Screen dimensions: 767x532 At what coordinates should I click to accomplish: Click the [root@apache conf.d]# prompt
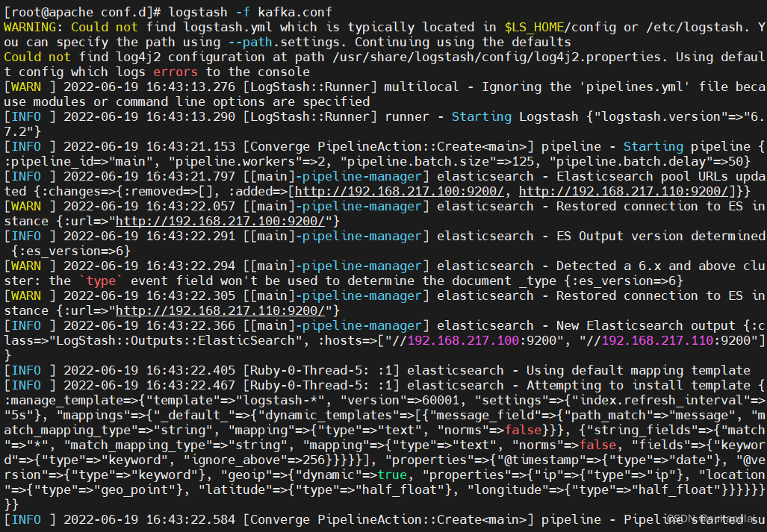[81, 12]
